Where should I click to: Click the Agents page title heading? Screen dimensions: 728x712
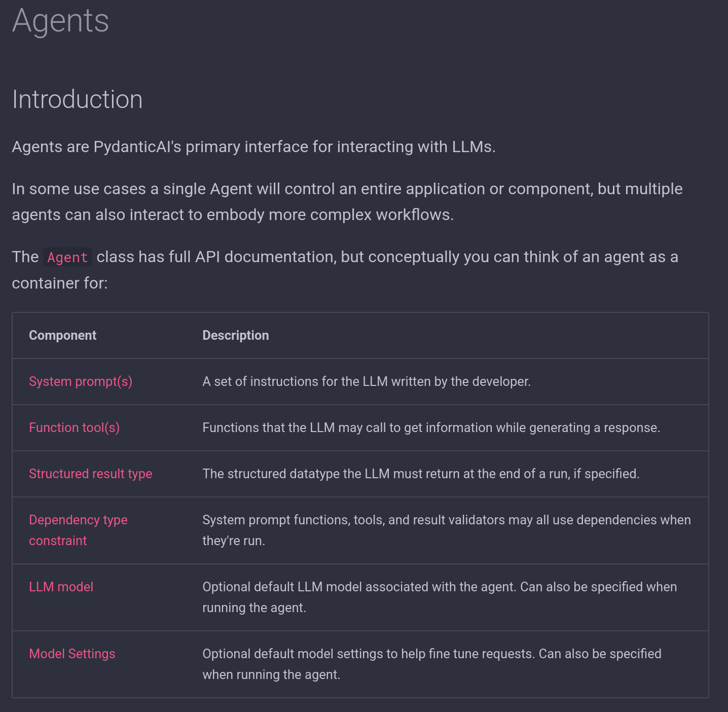(60, 21)
